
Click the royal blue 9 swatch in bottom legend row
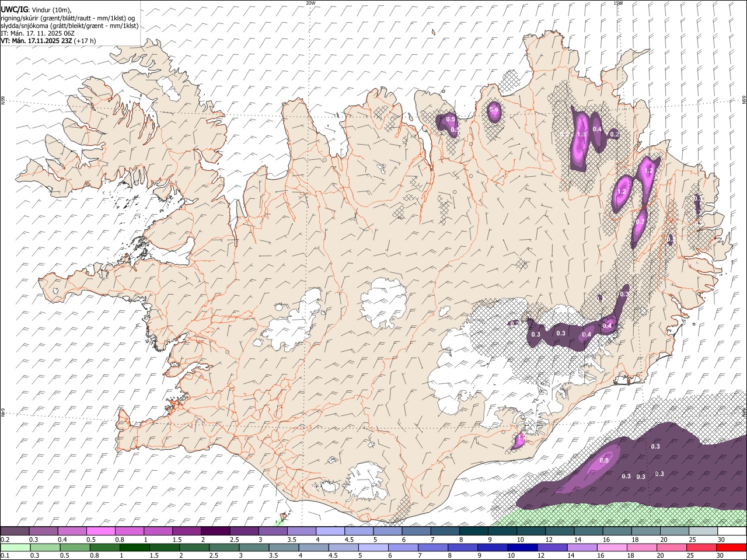point(493,548)
